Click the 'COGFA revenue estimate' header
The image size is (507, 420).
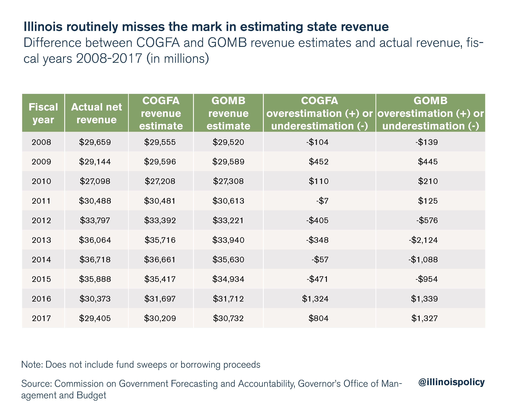click(x=161, y=113)
